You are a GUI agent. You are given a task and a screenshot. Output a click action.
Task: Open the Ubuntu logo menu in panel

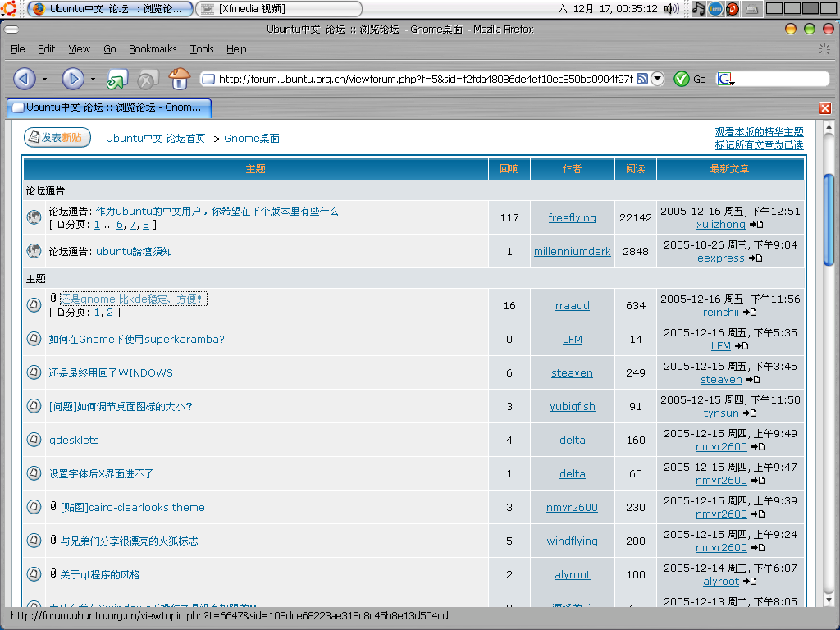click(8, 8)
